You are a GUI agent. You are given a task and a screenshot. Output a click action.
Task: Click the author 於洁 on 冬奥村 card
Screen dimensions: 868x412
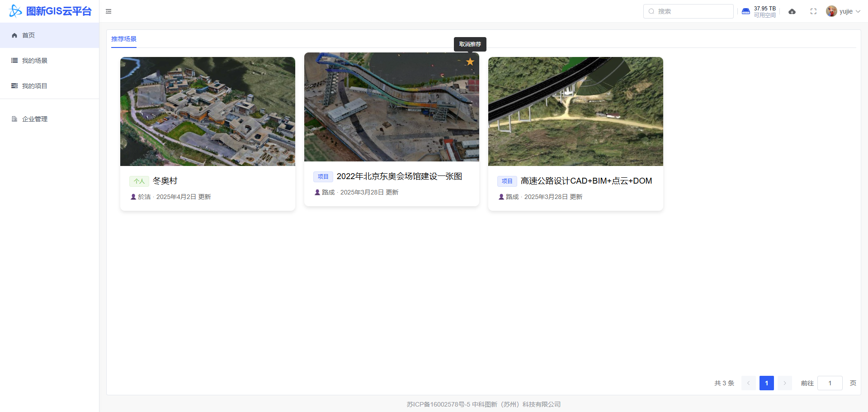click(x=144, y=197)
